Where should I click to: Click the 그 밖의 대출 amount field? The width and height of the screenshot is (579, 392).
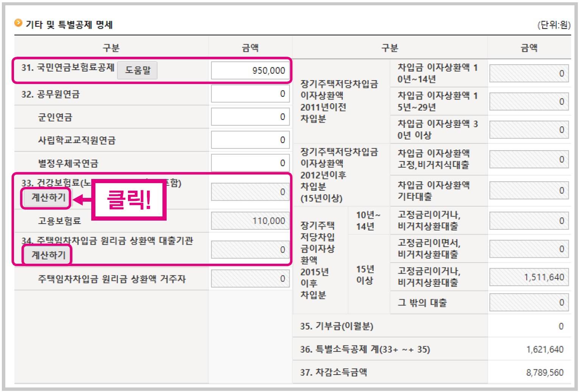528,303
